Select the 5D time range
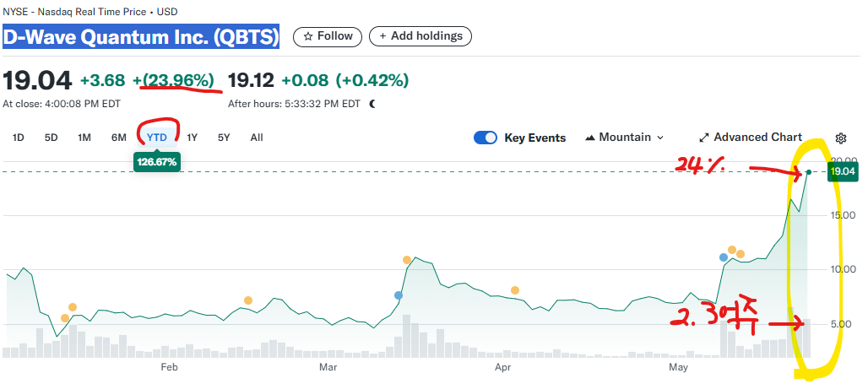Image resolution: width=868 pixels, height=384 pixels. click(x=51, y=138)
